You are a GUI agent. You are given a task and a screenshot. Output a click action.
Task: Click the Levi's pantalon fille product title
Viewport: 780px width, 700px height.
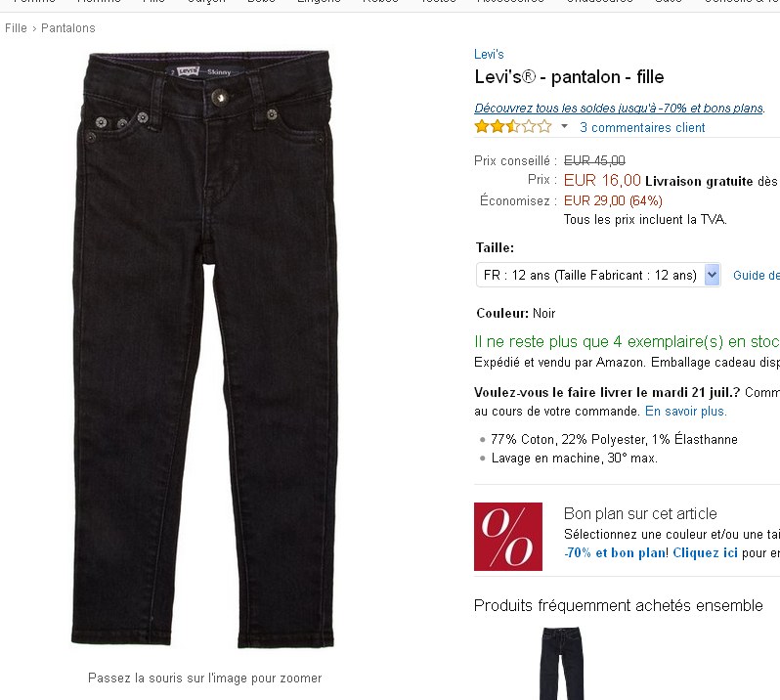coord(569,77)
